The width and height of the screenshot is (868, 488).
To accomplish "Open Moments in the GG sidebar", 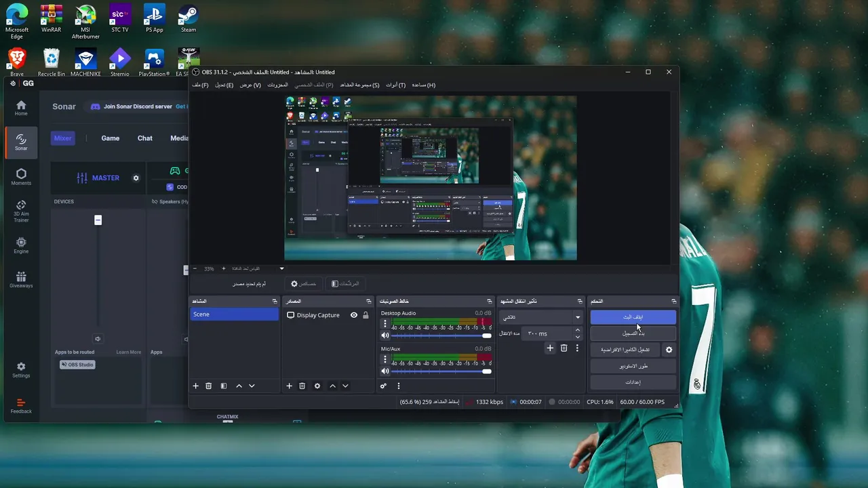I will (x=21, y=177).
